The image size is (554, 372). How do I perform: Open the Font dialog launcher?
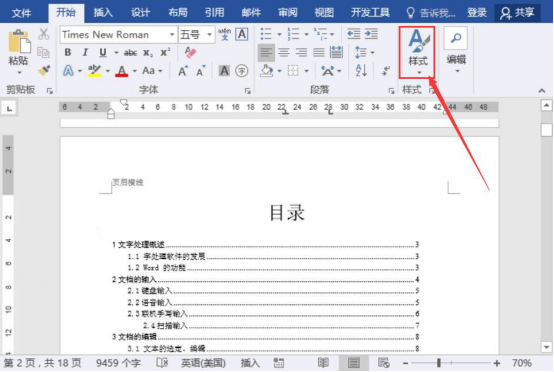click(x=248, y=91)
